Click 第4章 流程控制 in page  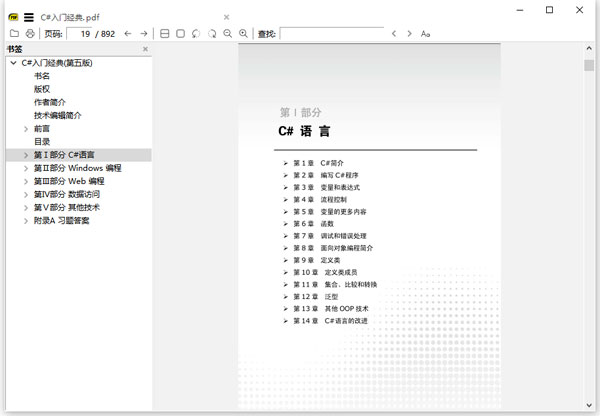pyautogui.click(x=320, y=200)
